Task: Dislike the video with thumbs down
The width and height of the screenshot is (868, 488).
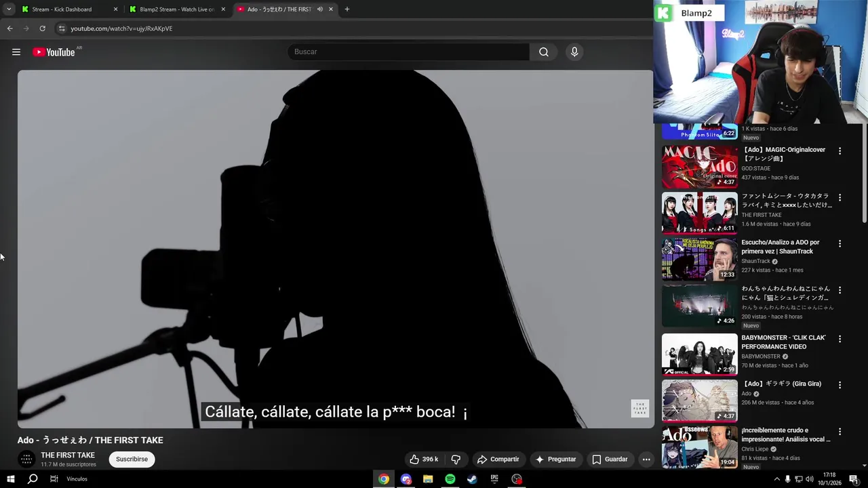Action: 456,459
